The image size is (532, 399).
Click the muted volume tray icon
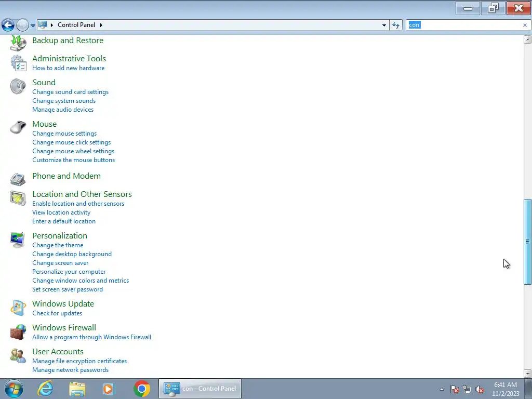pyautogui.click(x=480, y=389)
